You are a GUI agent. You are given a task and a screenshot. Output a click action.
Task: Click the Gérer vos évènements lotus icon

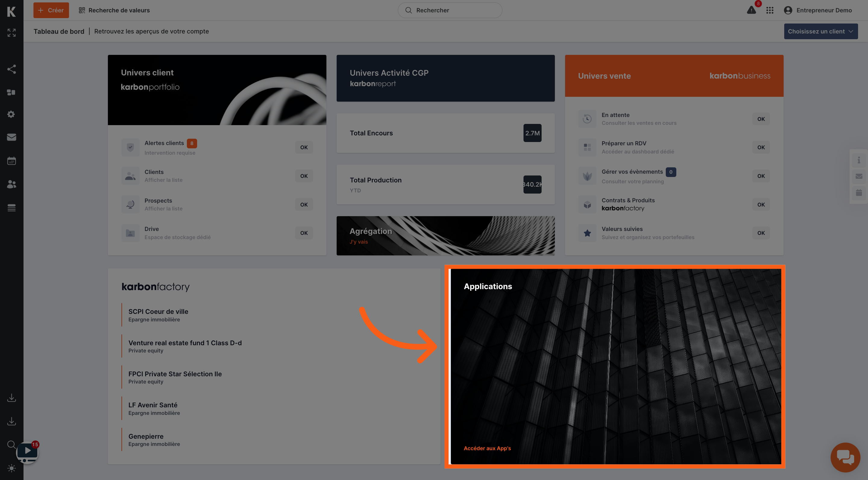[587, 176]
